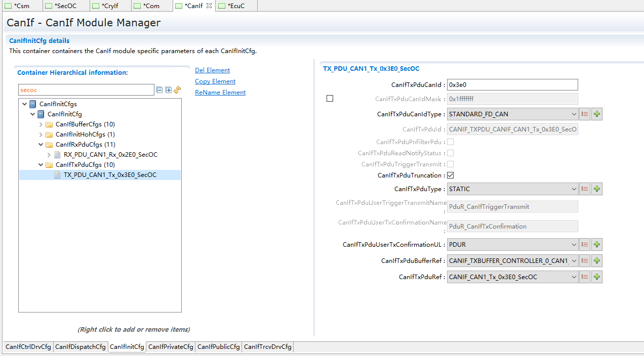The image size is (644, 356).
Task: Open the CanIfPublicCfg bottom tab
Action: coord(218,347)
